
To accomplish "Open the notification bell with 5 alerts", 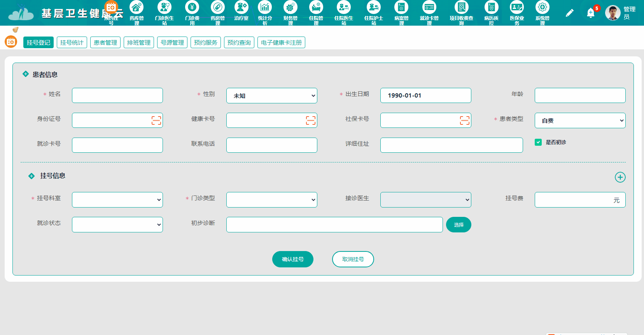I will (x=591, y=13).
